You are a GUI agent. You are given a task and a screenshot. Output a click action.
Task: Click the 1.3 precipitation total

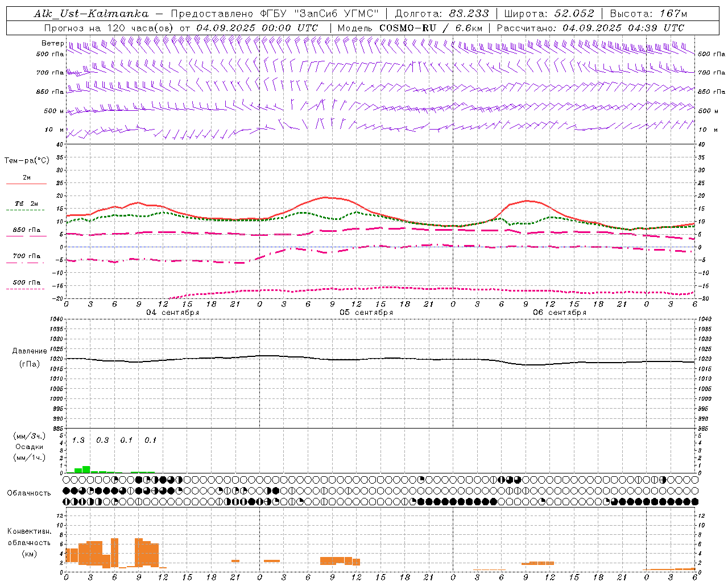click(78, 440)
